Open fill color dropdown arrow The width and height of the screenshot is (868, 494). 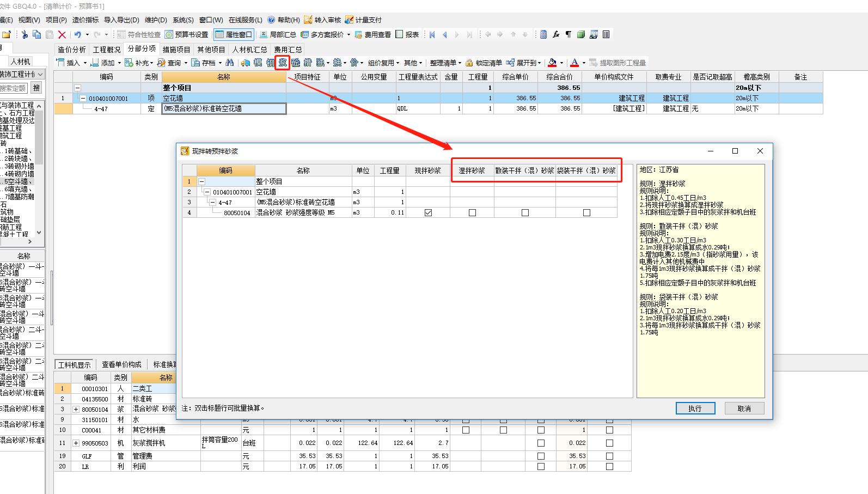click(x=561, y=63)
